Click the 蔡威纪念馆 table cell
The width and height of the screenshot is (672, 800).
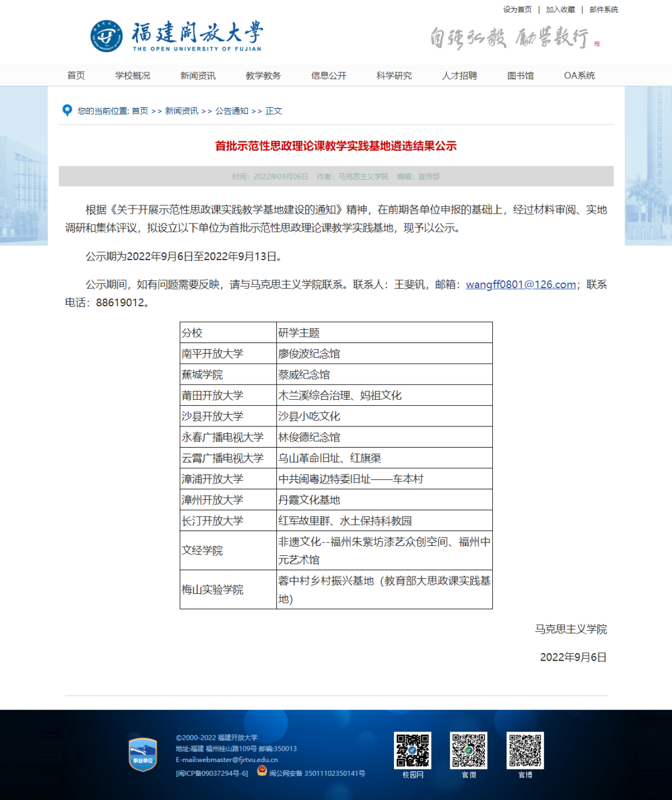[x=385, y=375]
